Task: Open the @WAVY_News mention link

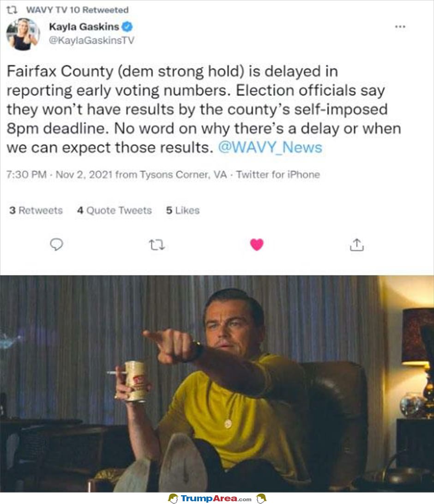Action: click(270, 147)
